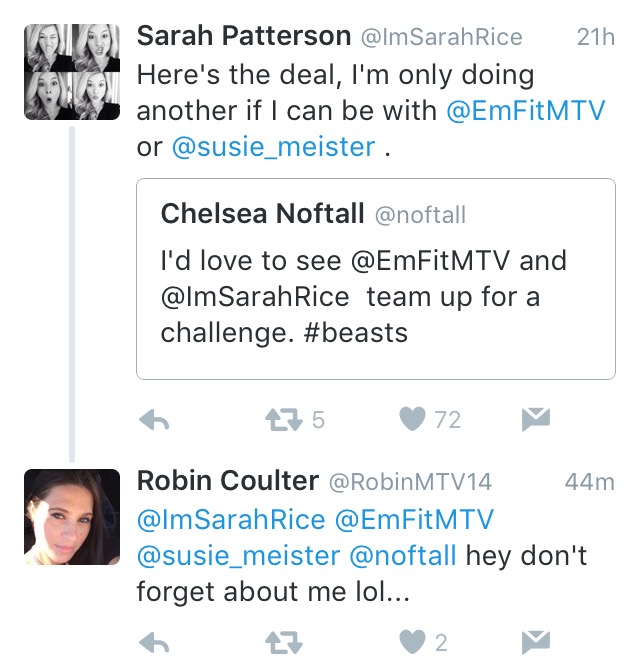The width and height of the screenshot is (640, 665).
Task: Open Sarah Patterson's profile picture
Action: pos(72,72)
